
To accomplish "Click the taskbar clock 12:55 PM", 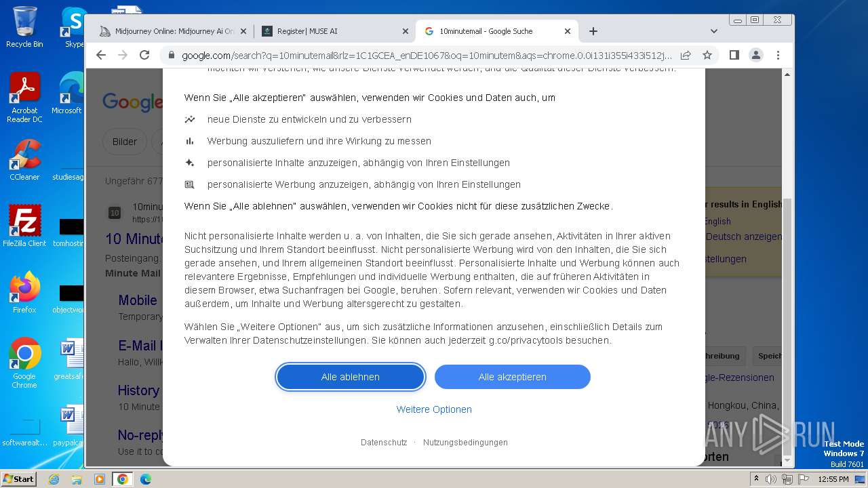I will click(833, 479).
